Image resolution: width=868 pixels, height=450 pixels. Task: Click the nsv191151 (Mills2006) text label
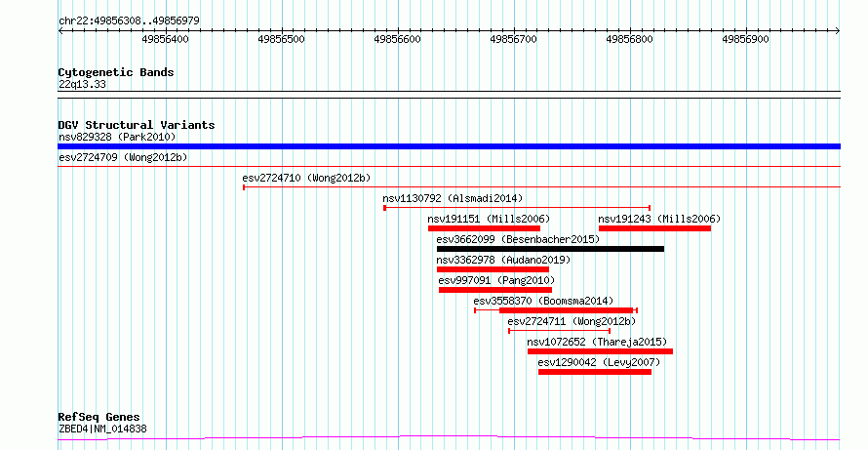(489, 219)
